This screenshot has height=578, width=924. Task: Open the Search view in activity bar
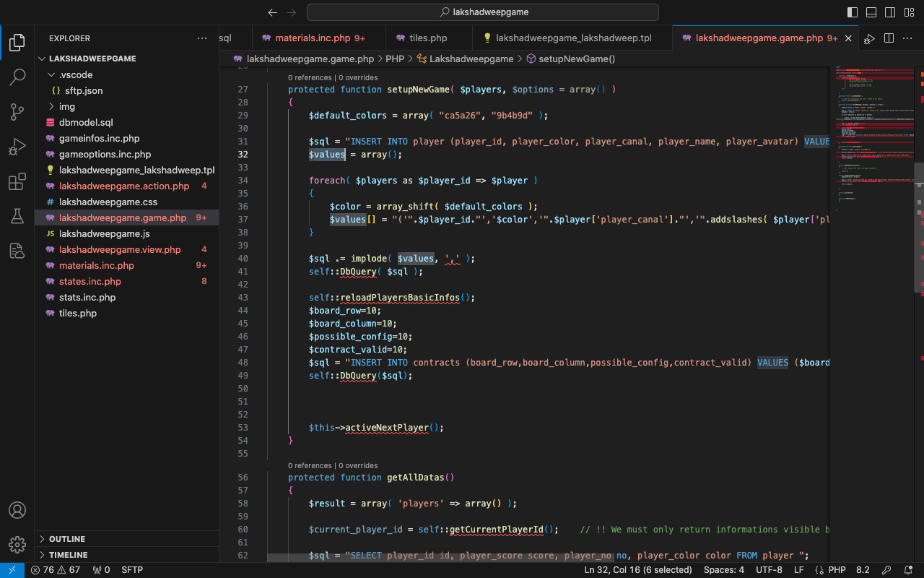[17, 77]
